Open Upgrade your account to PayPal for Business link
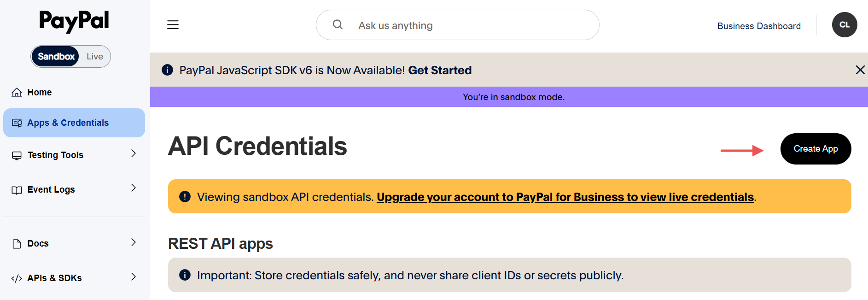This screenshot has width=868, height=300. [565, 197]
